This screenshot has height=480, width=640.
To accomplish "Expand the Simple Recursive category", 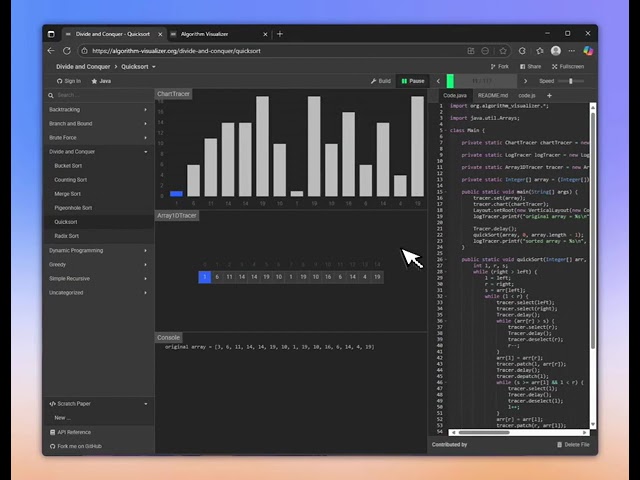I will pos(98,278).
